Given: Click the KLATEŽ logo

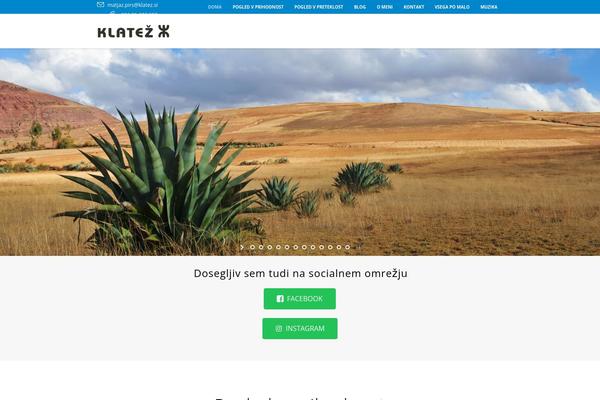Looking at the screenshot, I should pyautogui.click(x=134, y=32).
